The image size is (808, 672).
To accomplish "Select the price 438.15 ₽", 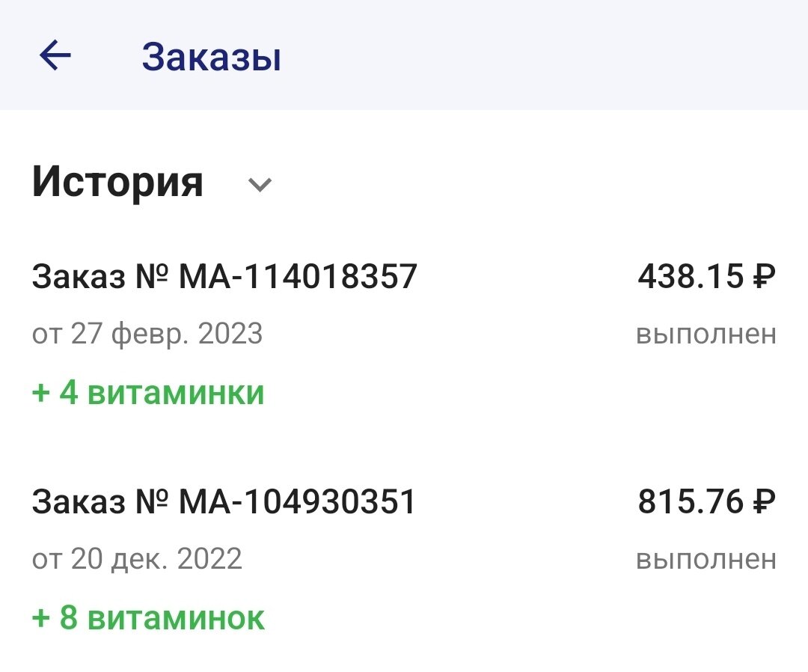I will coord(707,275).
